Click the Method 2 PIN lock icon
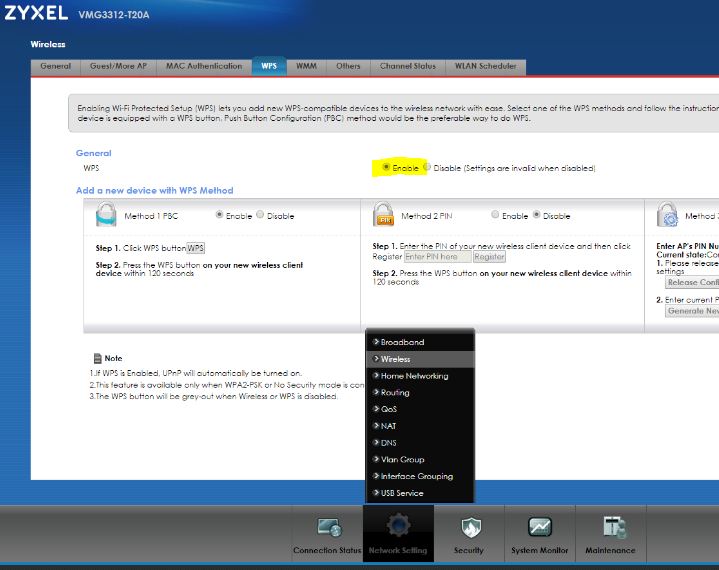 pyautogui.click(x=383, y=215)
